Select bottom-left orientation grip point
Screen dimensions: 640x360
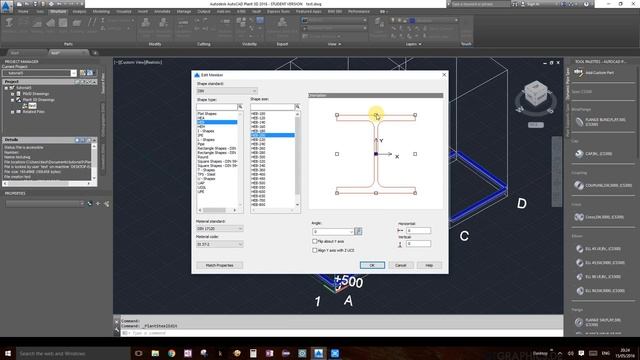pos(337,193)
